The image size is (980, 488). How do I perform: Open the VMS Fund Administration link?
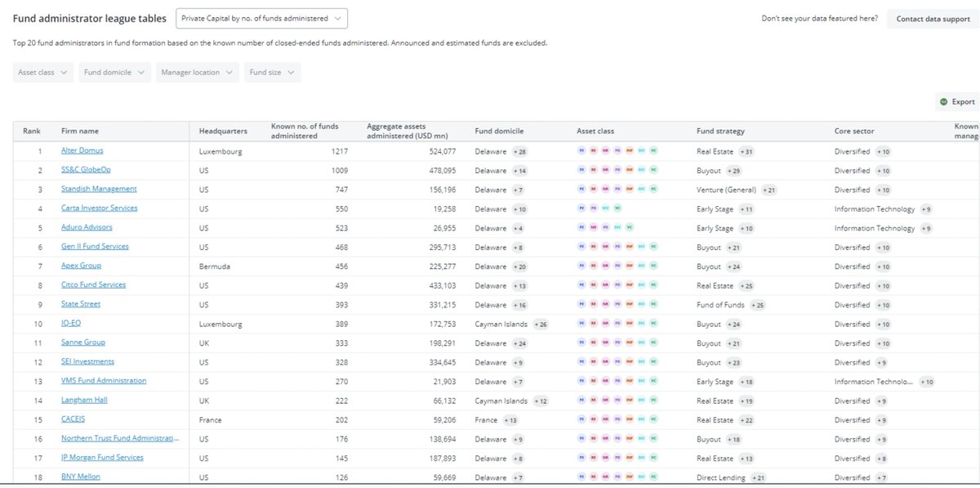coord(104,381)
